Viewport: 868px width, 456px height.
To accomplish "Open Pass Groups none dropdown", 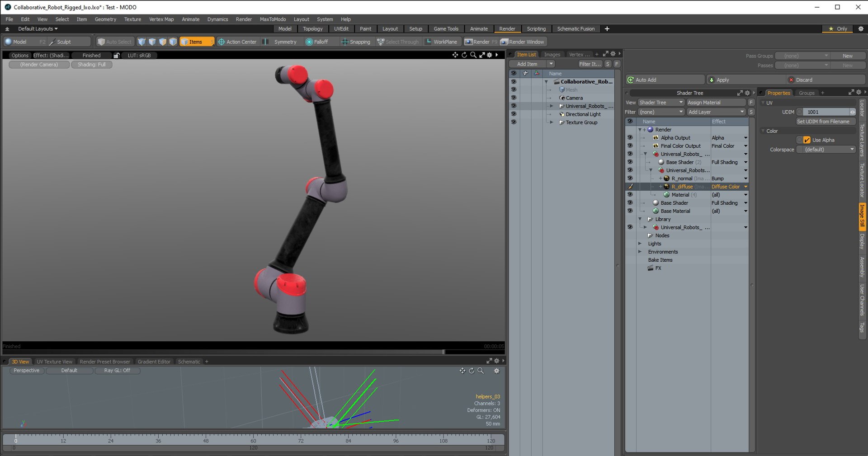I will pos(802,56).
